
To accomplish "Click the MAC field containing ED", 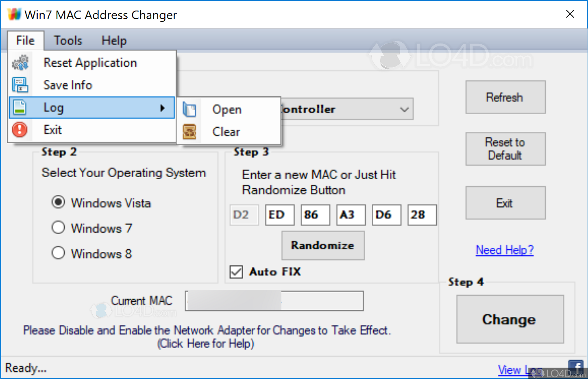I will (280, 215).
